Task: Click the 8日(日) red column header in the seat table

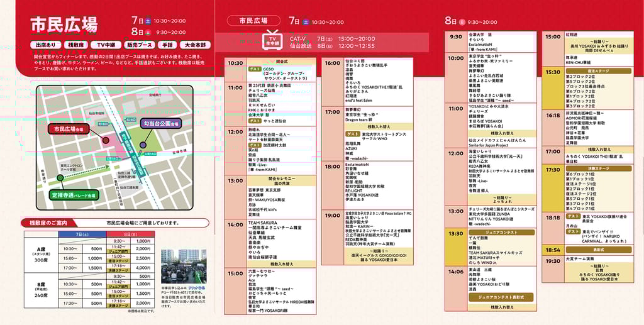Action: [x=131, y=234]
